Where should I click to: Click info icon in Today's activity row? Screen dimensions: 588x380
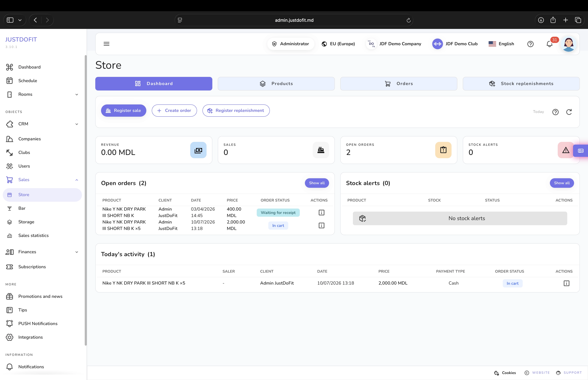(x=566, y=283)
